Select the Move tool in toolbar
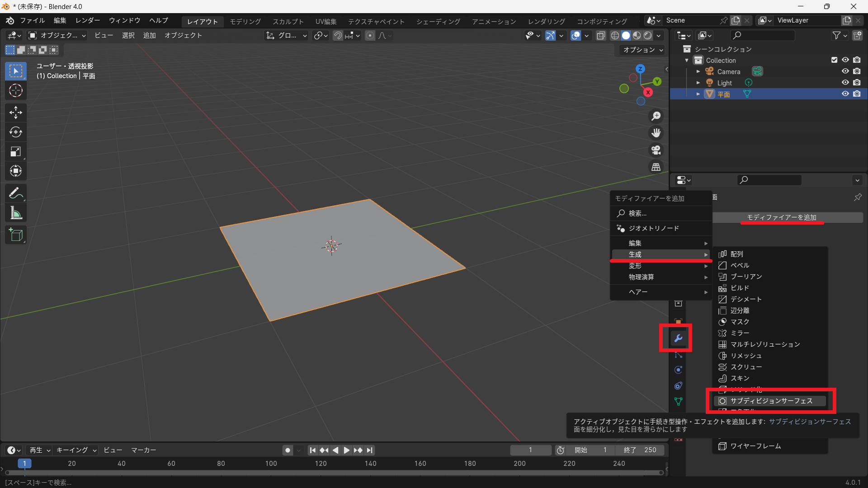 coord(16,112)
